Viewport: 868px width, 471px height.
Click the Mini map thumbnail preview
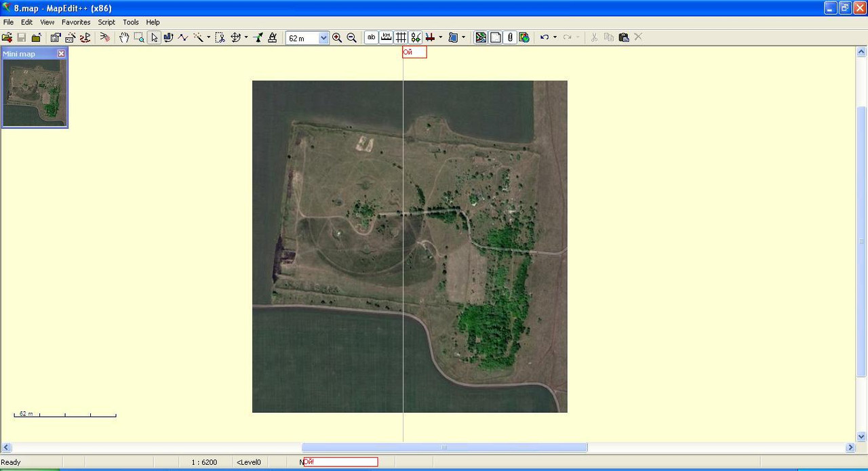35,92
